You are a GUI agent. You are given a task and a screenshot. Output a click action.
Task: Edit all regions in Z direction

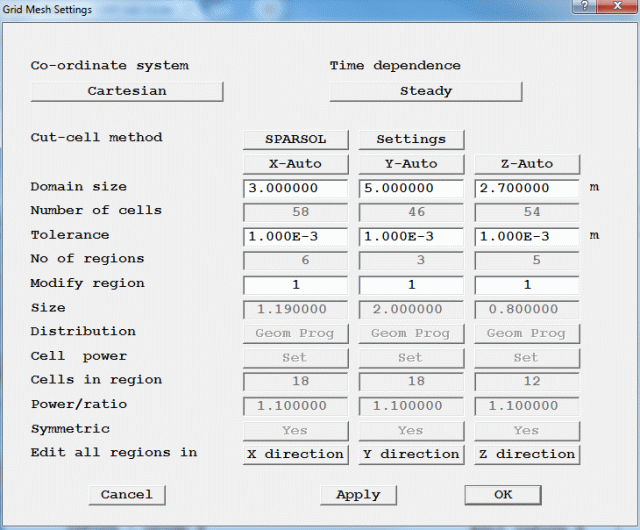coord(526,454)
